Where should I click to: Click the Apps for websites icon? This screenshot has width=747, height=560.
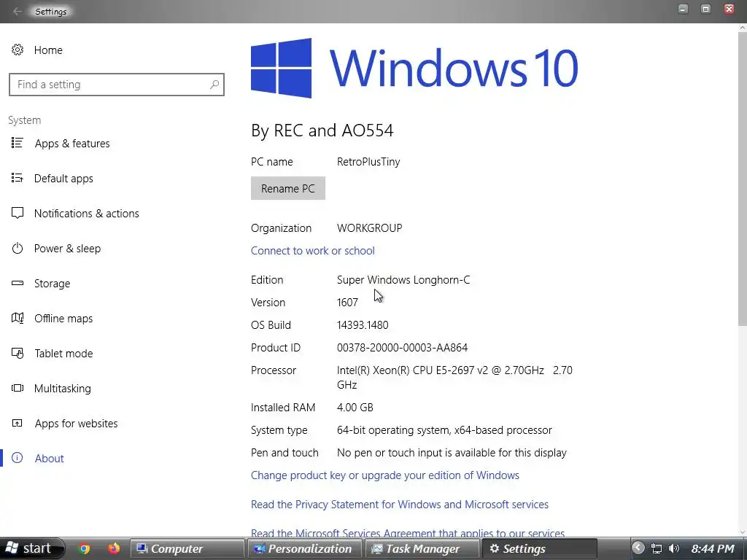coord(18,423)
